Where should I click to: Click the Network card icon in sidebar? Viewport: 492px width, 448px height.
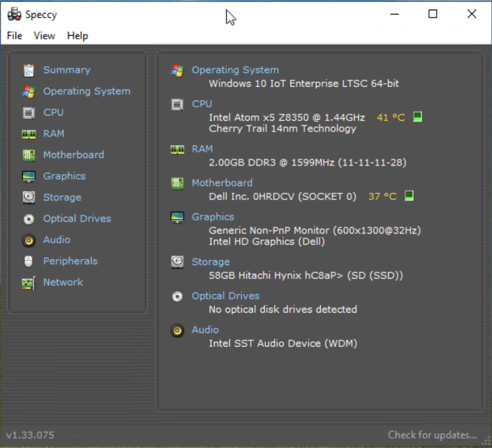[x=29, y=282]
